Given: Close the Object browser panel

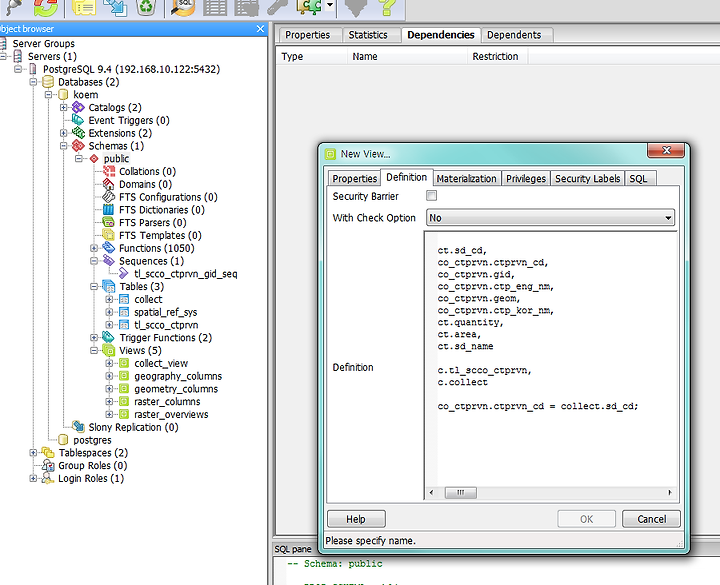Looking at the screenshot, I should (x=260, y=29).
